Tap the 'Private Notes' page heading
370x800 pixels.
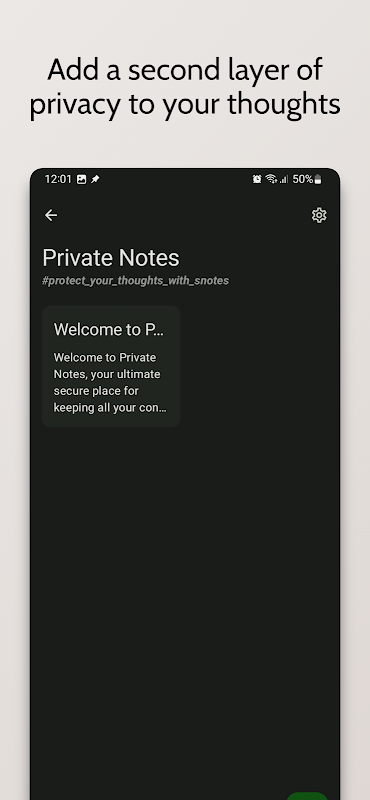coord(111,258)
